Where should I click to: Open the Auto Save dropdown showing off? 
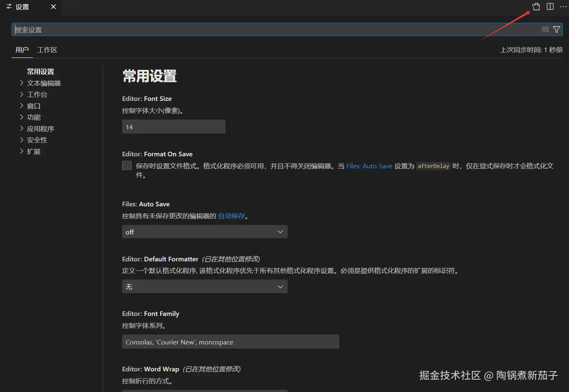point(205,232)
